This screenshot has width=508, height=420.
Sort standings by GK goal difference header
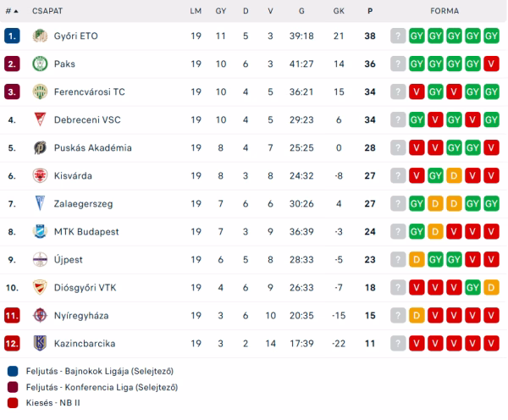339,11
